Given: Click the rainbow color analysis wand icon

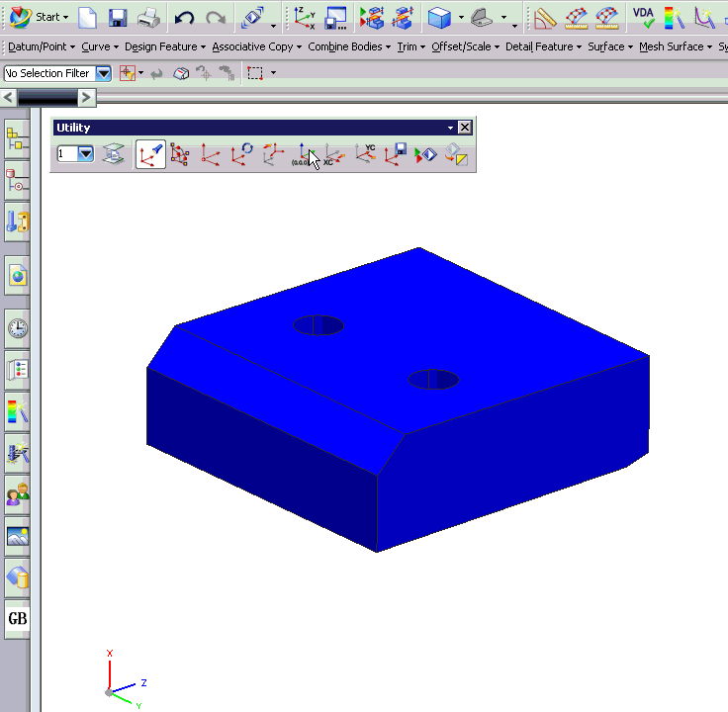Looking at the screenshot, I should click(x=675, y=18).
